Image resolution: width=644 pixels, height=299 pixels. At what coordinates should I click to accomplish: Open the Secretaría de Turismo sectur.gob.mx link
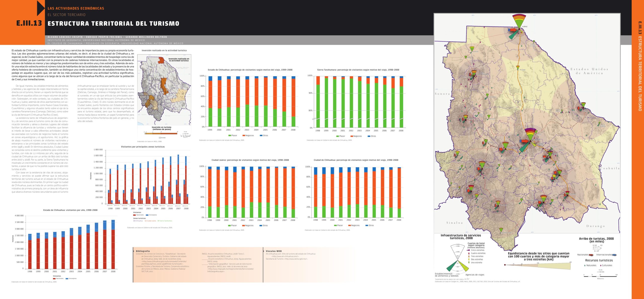coord(287,259)
